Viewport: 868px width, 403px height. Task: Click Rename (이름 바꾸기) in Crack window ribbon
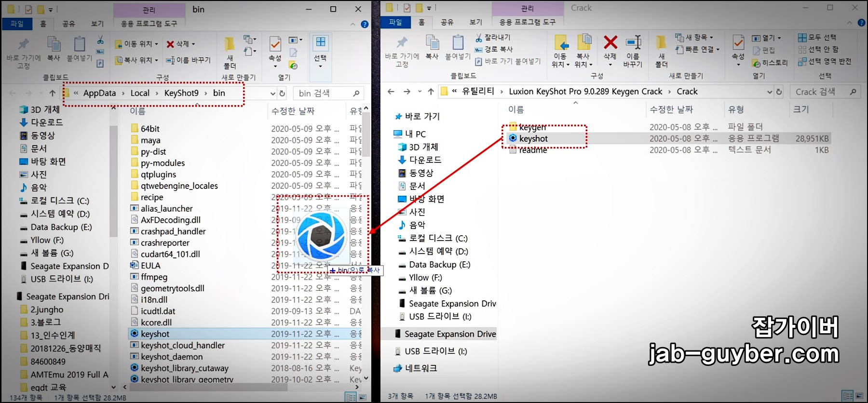pos(633,52)
